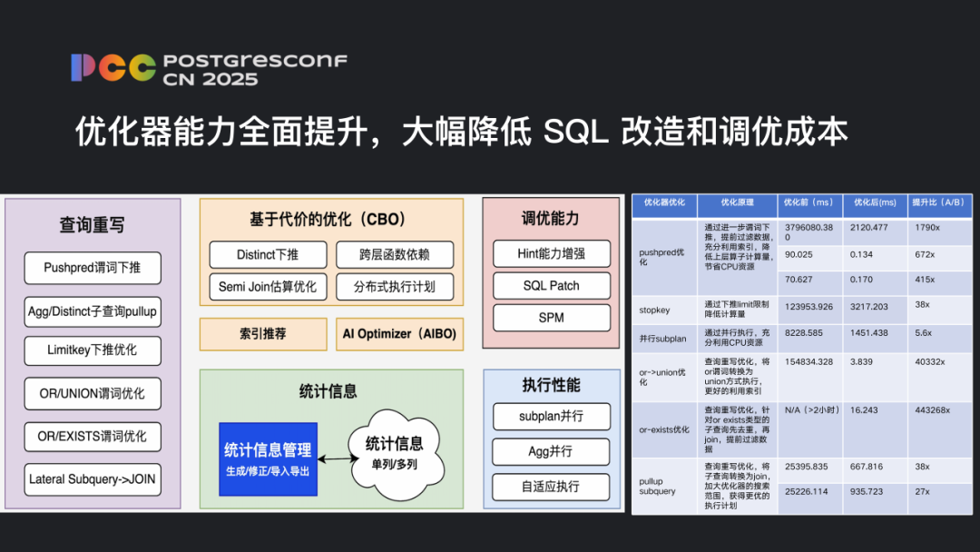The height and width of the screenshot is (552, 980).
Task: Click the Limitkey下推优化 box
Action: [93, 350]
